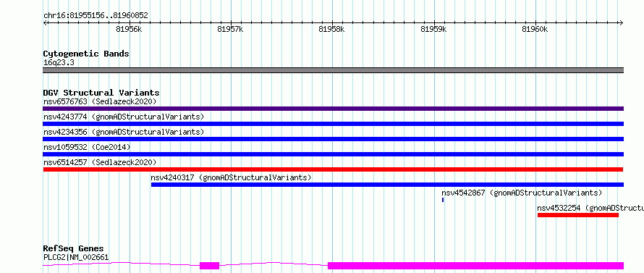644x273 pixels.
Task: Click the tiny blue nsv4542867 variant mark
Action: tap(443, 200)
